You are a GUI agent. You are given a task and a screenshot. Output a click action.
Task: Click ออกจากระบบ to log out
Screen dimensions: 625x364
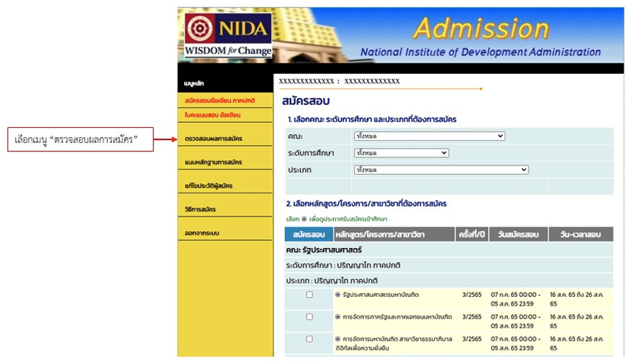coord(202,233)
